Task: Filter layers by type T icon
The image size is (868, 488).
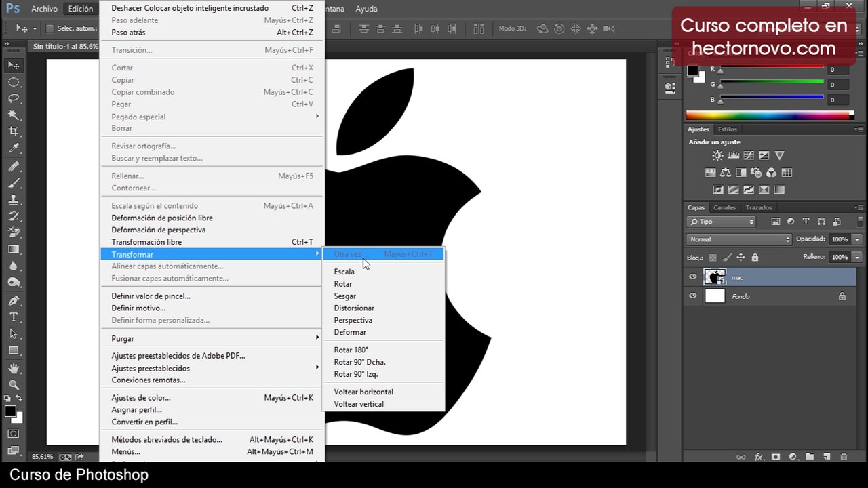Action: point(806,222)
